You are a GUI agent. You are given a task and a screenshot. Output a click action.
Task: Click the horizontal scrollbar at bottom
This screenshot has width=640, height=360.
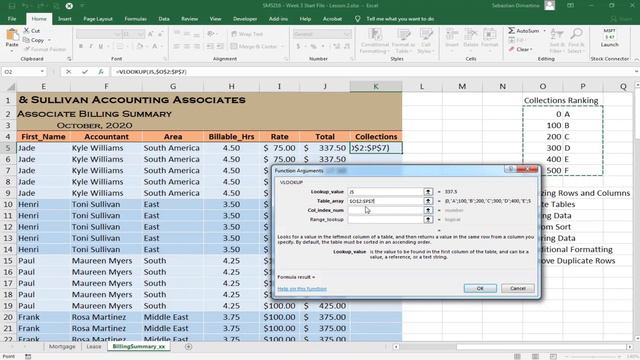tap(514, 347)
